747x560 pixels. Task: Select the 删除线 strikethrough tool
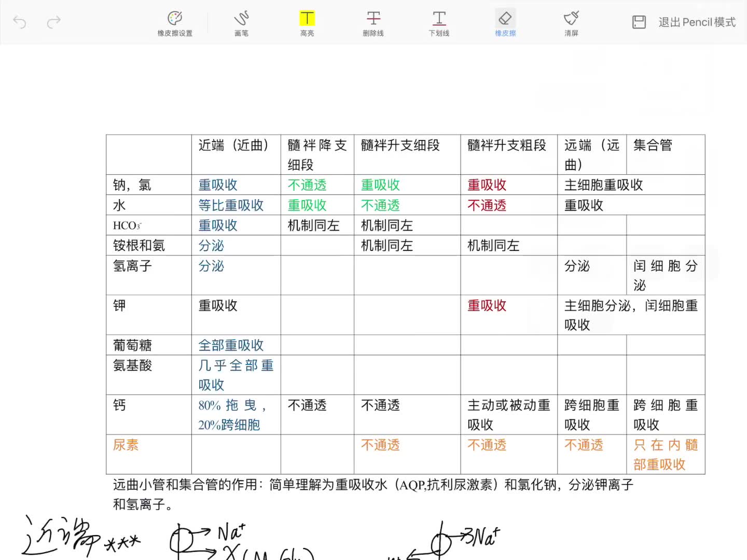click(x=373, y=23)
